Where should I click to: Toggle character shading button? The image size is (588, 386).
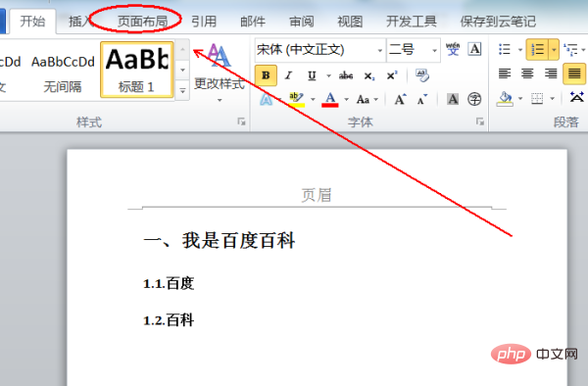point(453,99)
